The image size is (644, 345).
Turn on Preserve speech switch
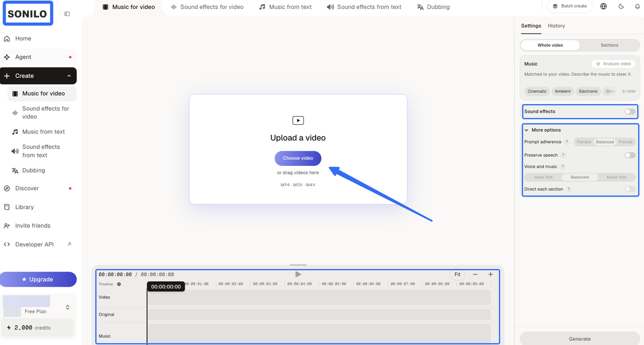630,155
